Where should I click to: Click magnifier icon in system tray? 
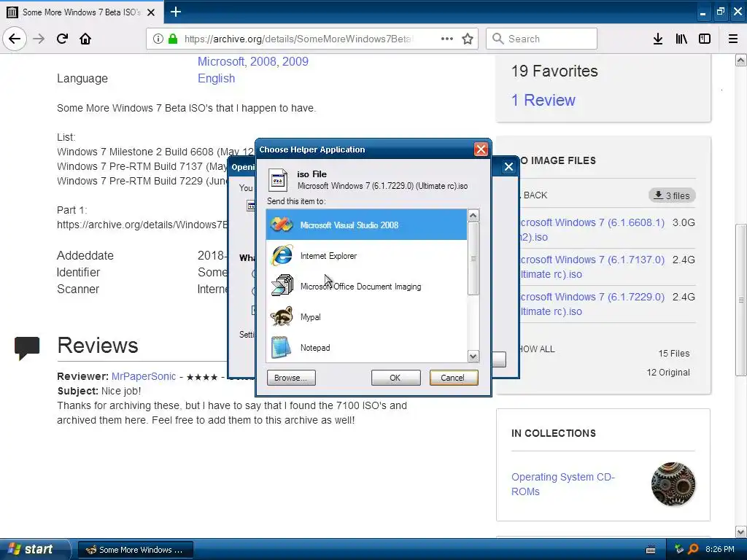point(693,549)
